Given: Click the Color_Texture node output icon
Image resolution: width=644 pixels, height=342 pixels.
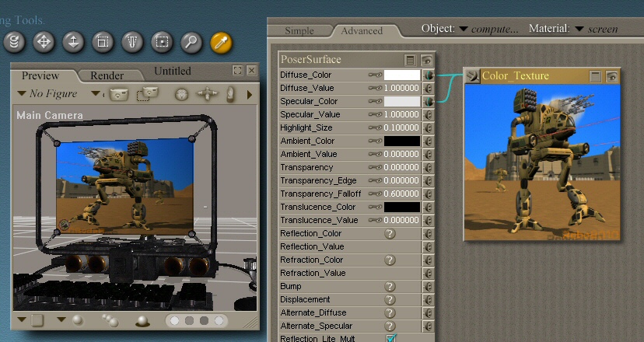Looking at the screenshot, I should click(473, 76).
